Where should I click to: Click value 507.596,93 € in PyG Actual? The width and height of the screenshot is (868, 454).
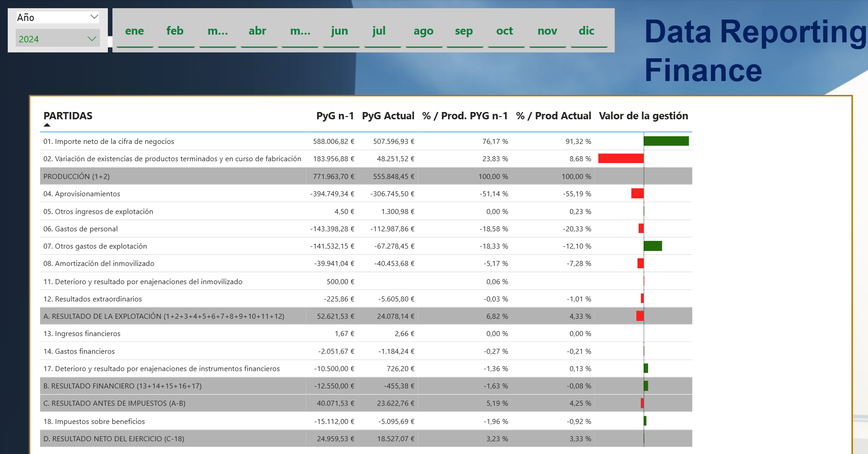click(x=394, y=141)
